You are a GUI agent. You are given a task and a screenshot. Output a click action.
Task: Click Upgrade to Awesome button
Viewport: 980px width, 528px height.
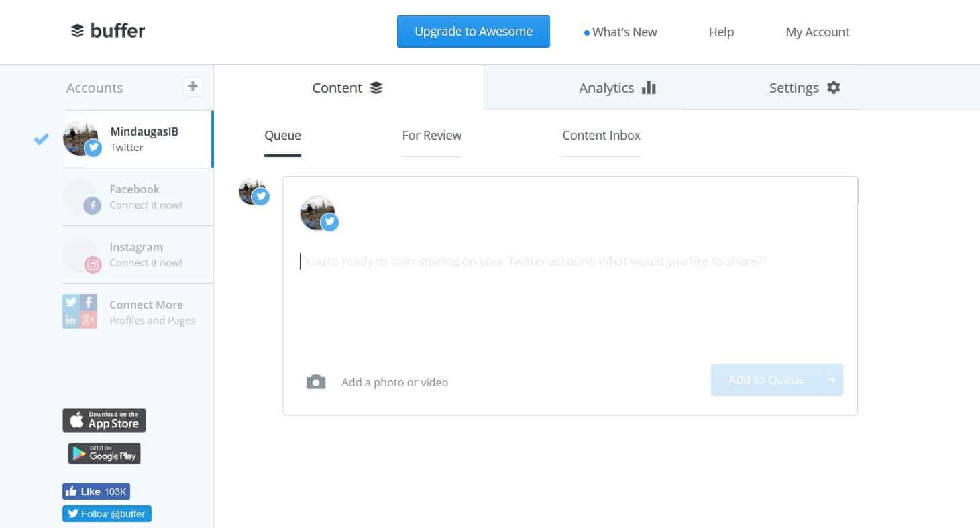[x=474, y=32]
